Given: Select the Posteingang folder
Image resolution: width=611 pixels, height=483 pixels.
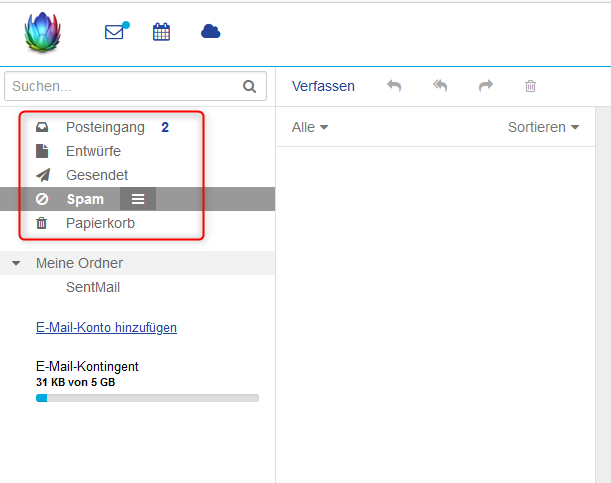Looking at the screenshot, I should pos(104,127).
